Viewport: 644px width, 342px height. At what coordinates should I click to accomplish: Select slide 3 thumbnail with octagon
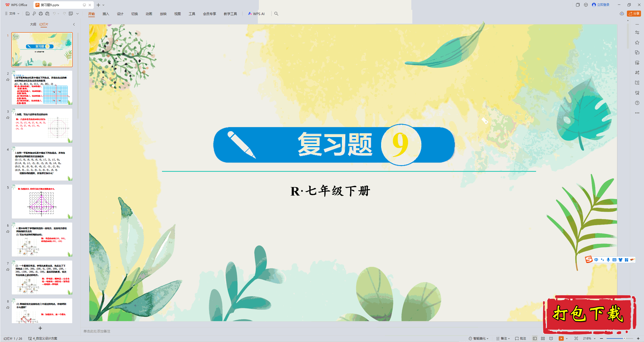(x=42, y=125)
